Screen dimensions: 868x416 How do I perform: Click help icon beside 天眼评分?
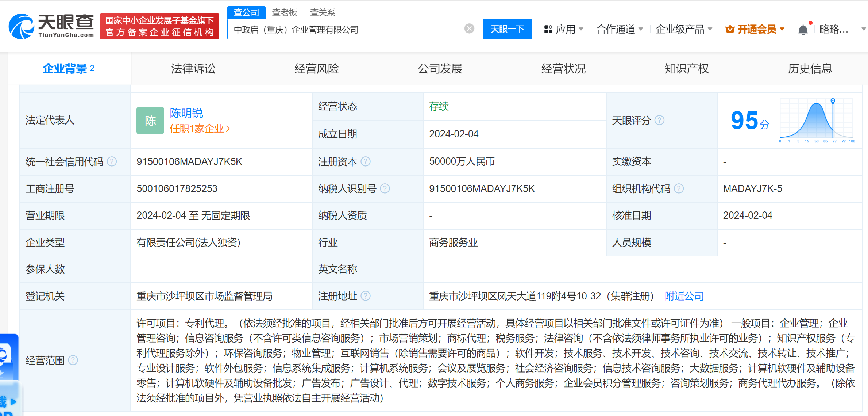659,120
